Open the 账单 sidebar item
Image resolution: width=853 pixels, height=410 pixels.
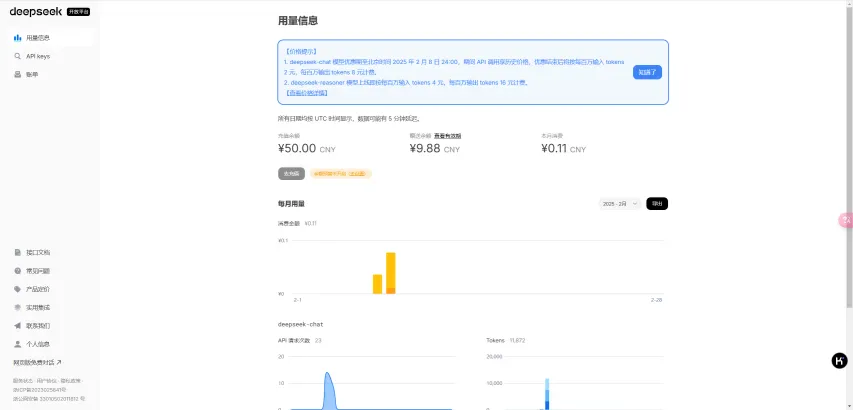pyautogui.click(x=50, y=74)
